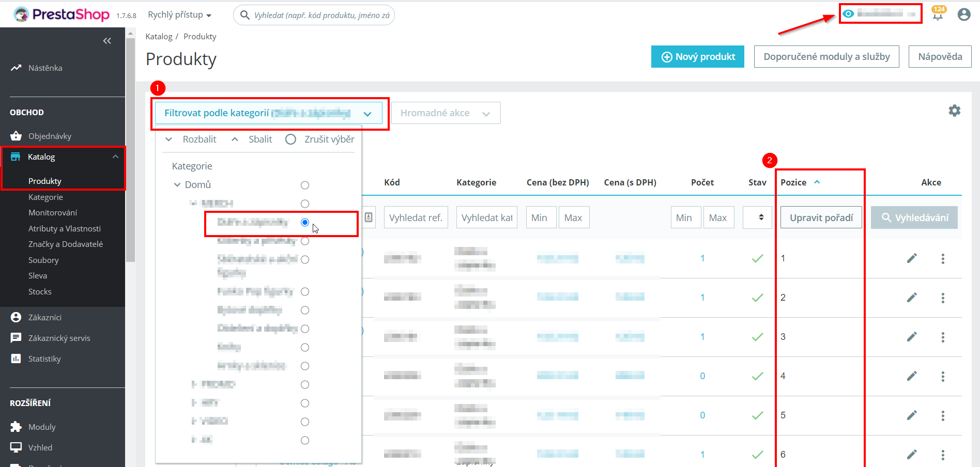The height and width of the screenshot is (467, 980).
Task: Click the Upravit pořadí button
Action: tap(821, 217)
